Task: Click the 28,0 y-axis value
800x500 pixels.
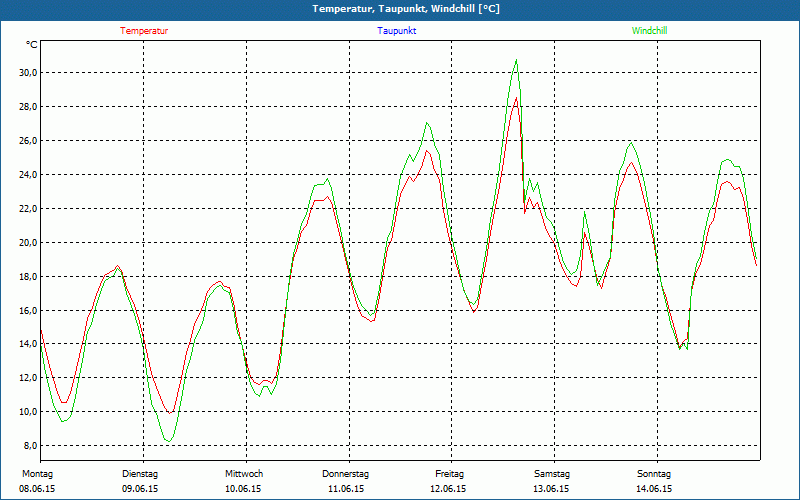Action: pos(28,107)
